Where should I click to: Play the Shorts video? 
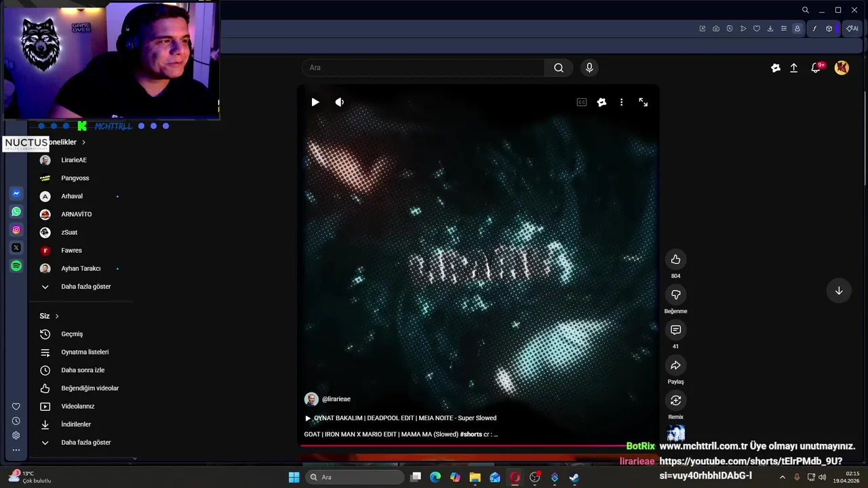(315, 102)
